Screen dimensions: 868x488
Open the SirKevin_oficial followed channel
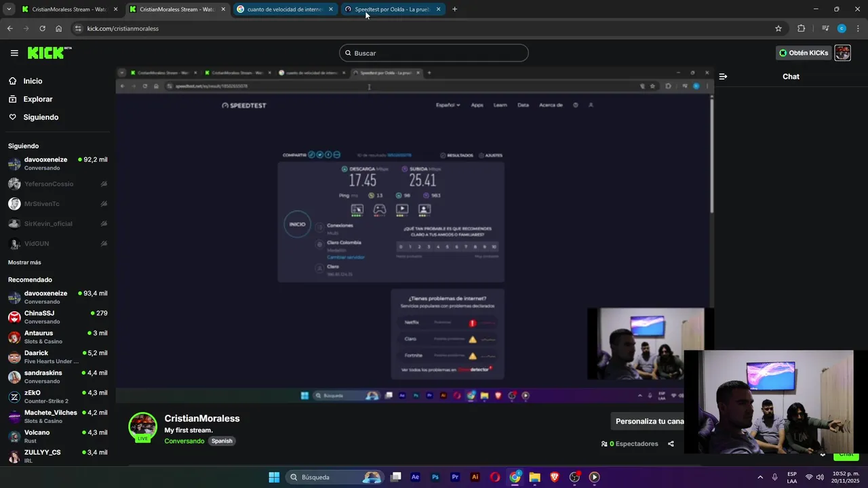(58, 224)
